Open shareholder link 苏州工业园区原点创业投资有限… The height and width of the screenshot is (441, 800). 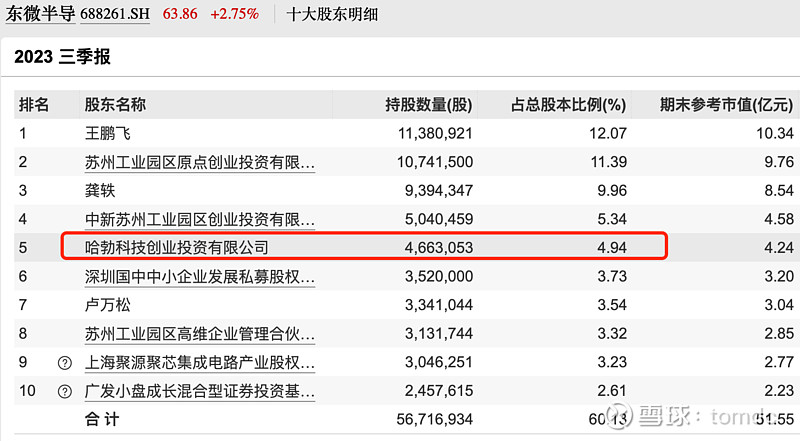click(x=199, y=162)
